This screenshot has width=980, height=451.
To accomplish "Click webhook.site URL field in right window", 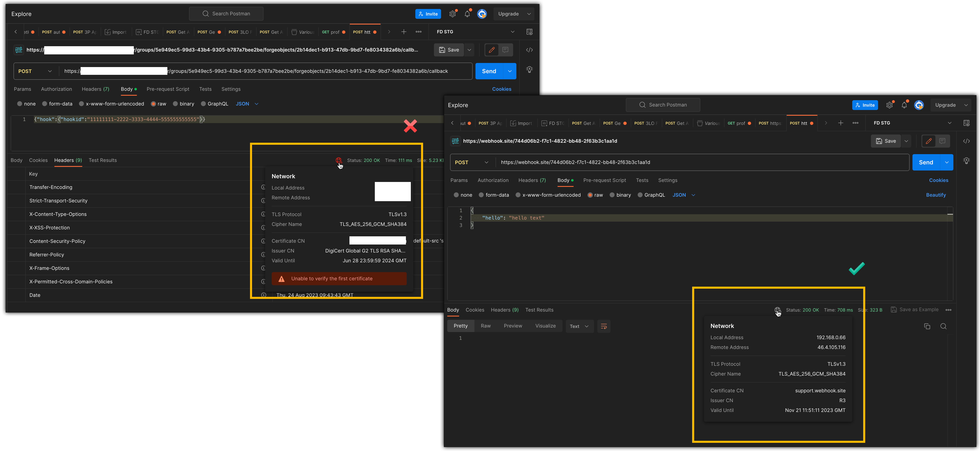I will 702,162.
